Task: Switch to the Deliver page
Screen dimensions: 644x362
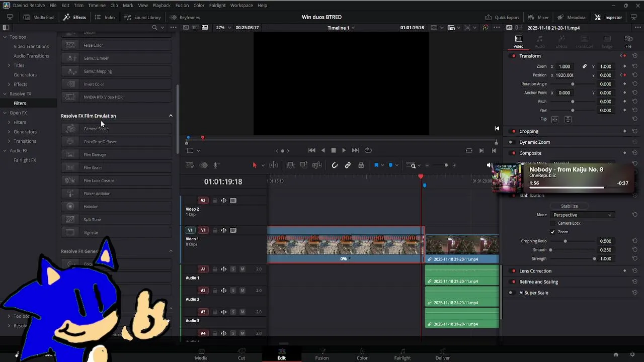Action: pyautogui.click(x=443, y=354)
